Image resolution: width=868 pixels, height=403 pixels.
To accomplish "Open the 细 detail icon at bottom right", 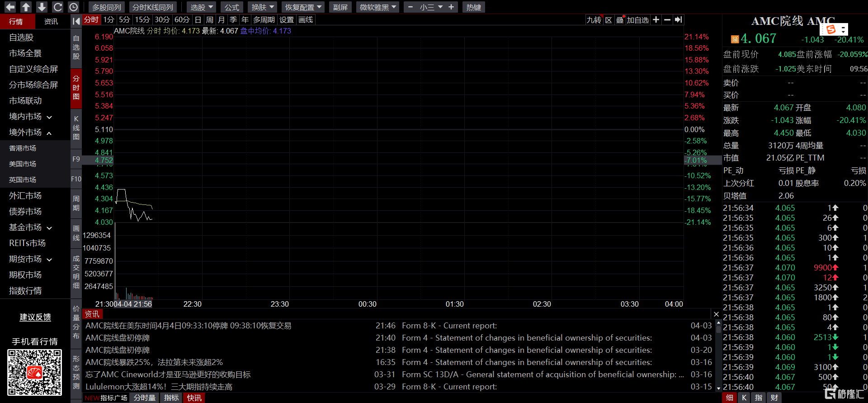I will click(x=729, y=398).
